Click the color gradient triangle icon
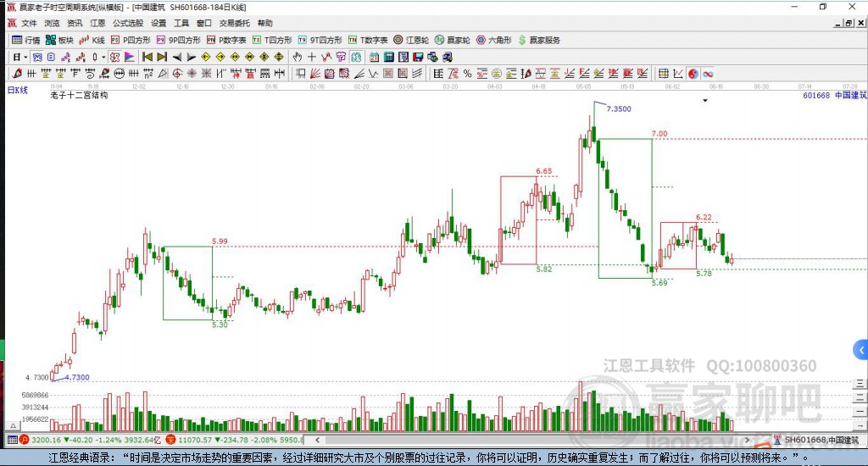Viewport: 868px width, 466px height. coord(130,57)
